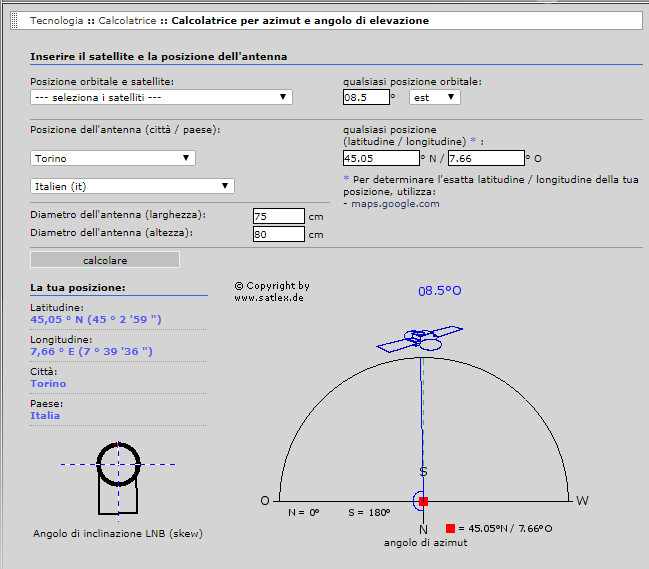649x569 pixels.
Task: Click the 08.5°O satellite position label
Action: [x=440, y=291]
